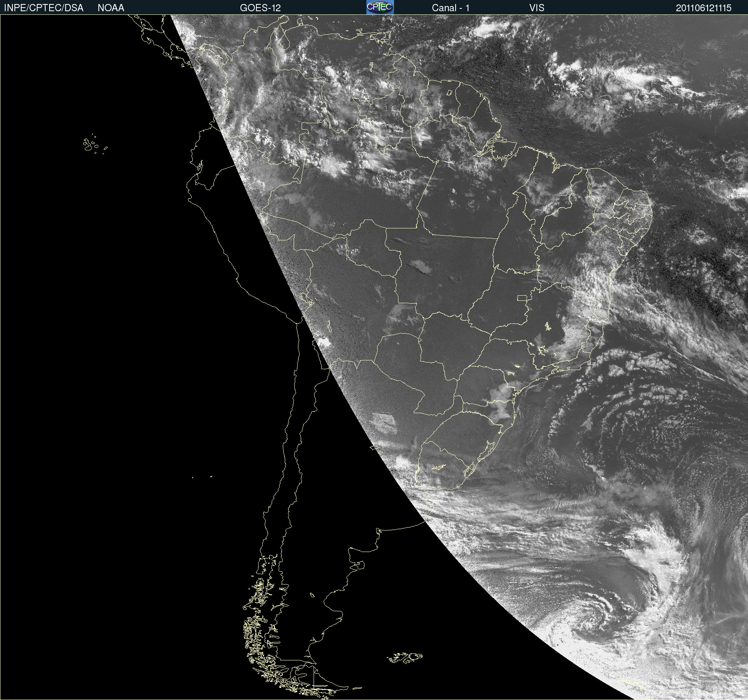Select the 'GOES-12' satellite label

click(260, 8)
